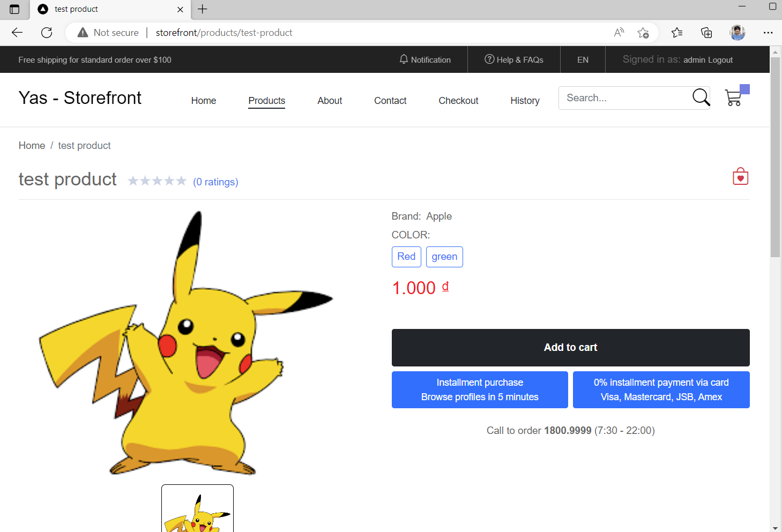
Task: Open the browser Collections panel
Action: coord(706,33)
